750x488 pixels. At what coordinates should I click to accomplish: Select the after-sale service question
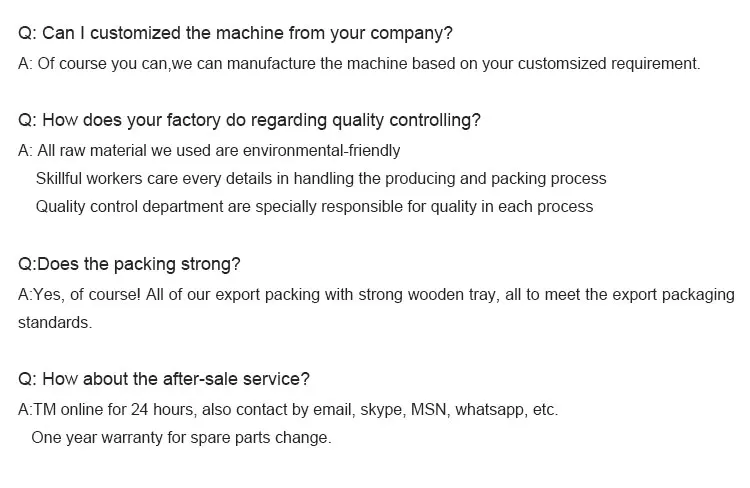coord(164,379)
